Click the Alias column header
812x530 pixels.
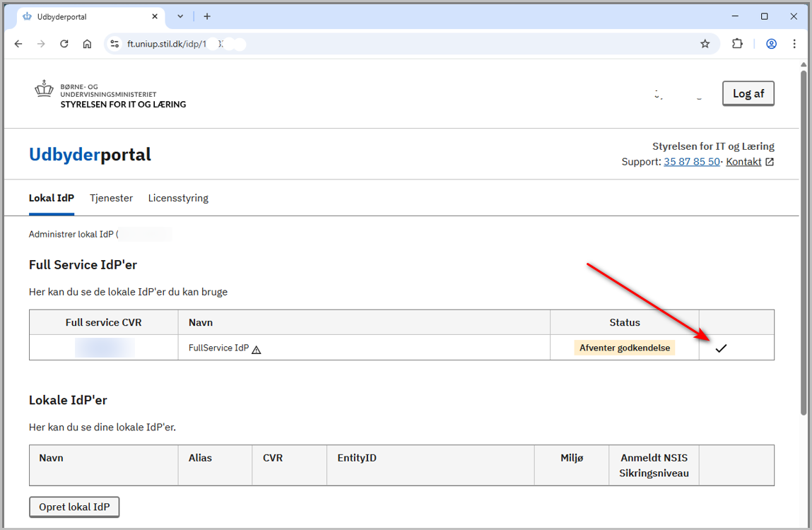click(215, 465)
